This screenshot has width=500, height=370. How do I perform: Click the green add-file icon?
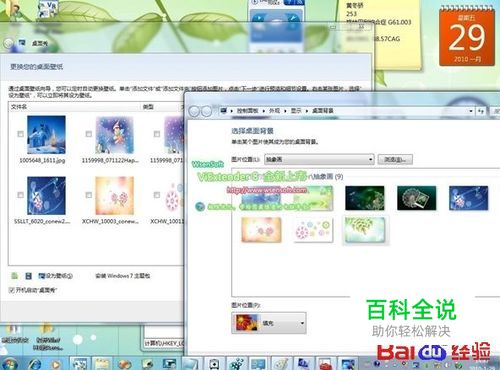coord(14,275)
